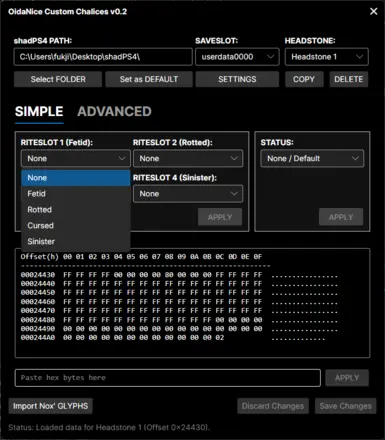This screenshot has height=440, width=385.
Task: Choose Rotted from the dropdown list
Action: point(76,210)
